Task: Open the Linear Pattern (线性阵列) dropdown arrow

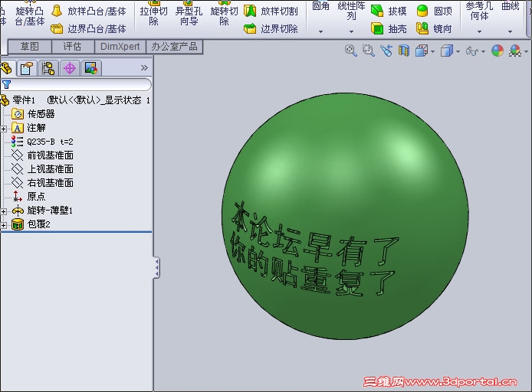Action: coord(352,31)
